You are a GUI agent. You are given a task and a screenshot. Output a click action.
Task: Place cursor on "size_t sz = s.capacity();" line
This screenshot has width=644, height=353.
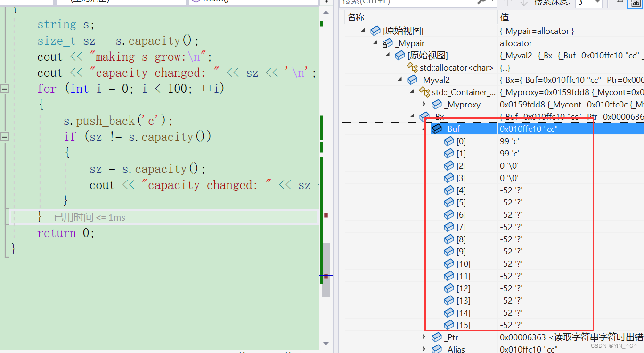coord(118,41)
